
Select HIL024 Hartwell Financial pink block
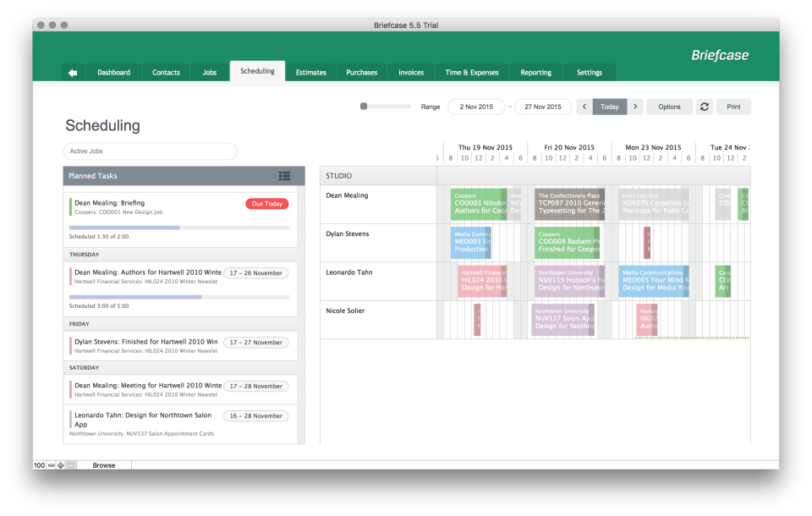(482, 282)
